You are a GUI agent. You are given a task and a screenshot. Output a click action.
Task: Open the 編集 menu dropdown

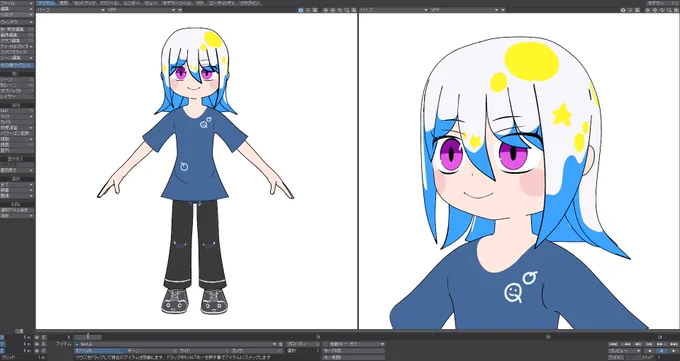[16, 9]
